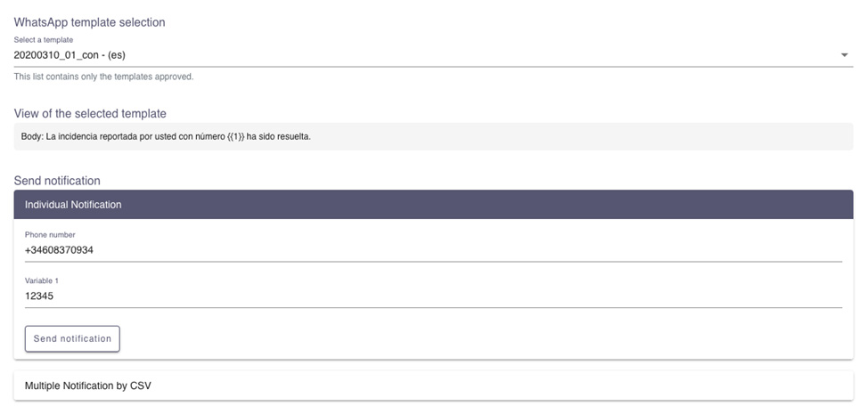
Task: Click "View of the selected template" heading
Action: [90, 113]
